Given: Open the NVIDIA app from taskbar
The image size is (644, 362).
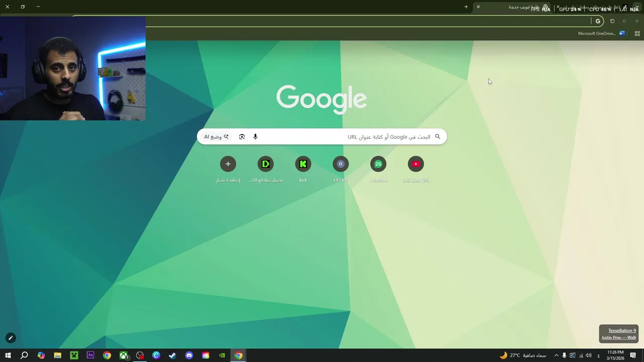Looking at the screenshot, I should click(x=222, y=355).
